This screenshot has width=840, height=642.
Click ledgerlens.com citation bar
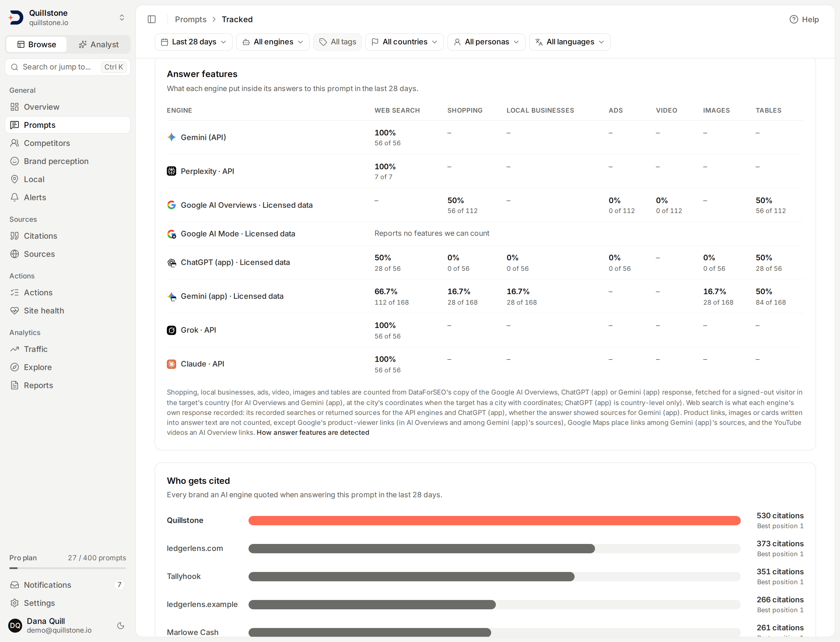pos(421,549)
